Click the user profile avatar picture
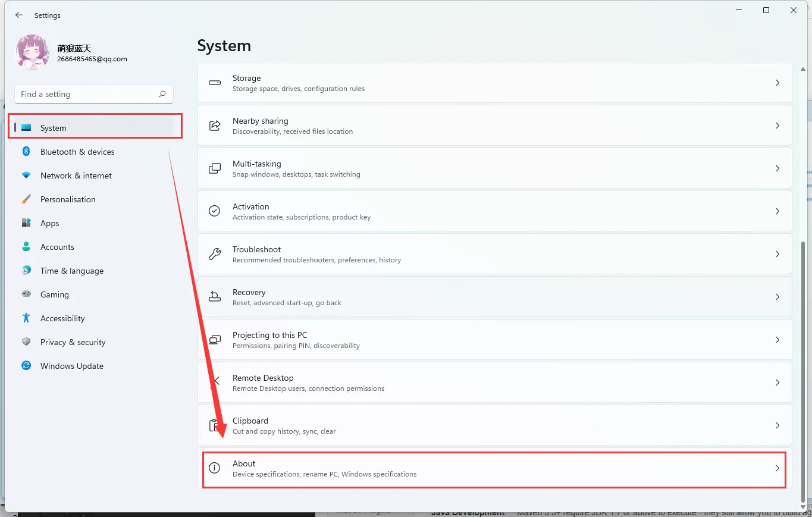Viewport: 812px width, 517px height. pyautogui.click(x=32, y=52)
